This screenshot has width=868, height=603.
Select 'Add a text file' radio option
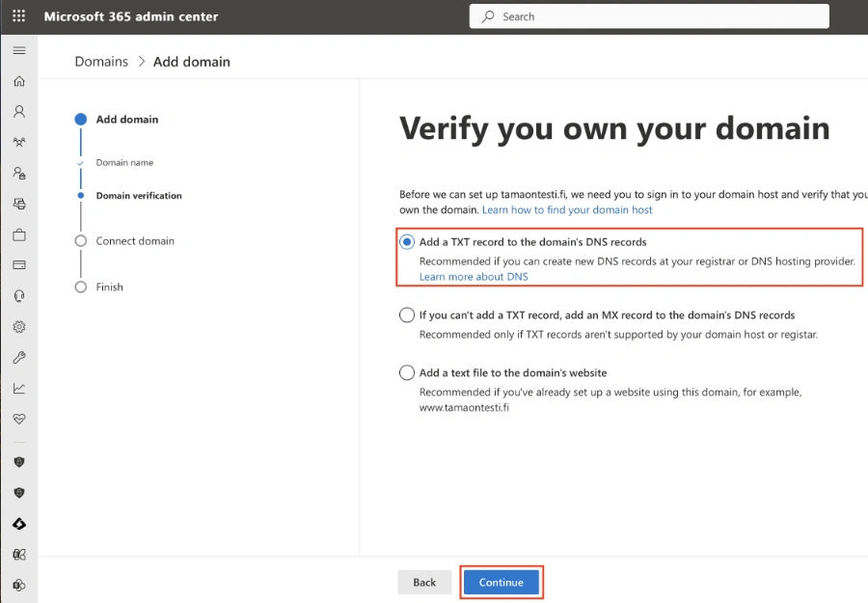[407, 372]
